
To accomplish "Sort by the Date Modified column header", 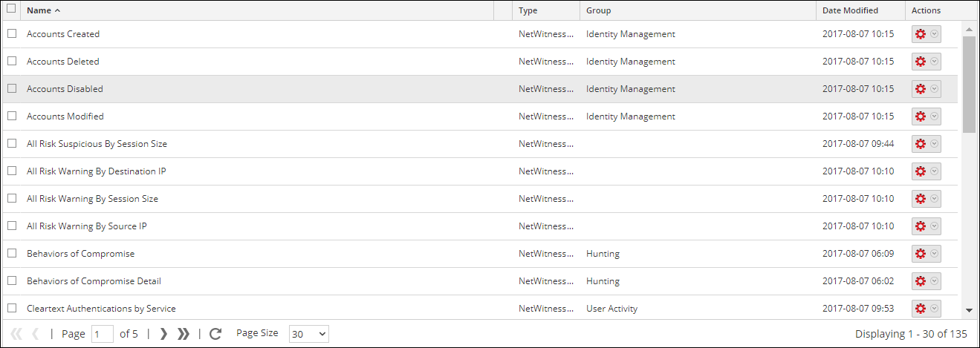I will click(x=850, y=10).
